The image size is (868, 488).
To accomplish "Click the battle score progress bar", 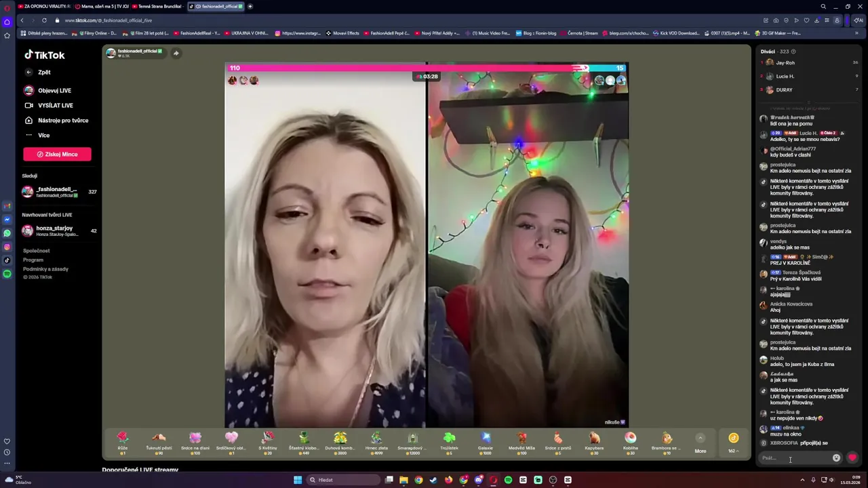I will click(x=427, y=68).
